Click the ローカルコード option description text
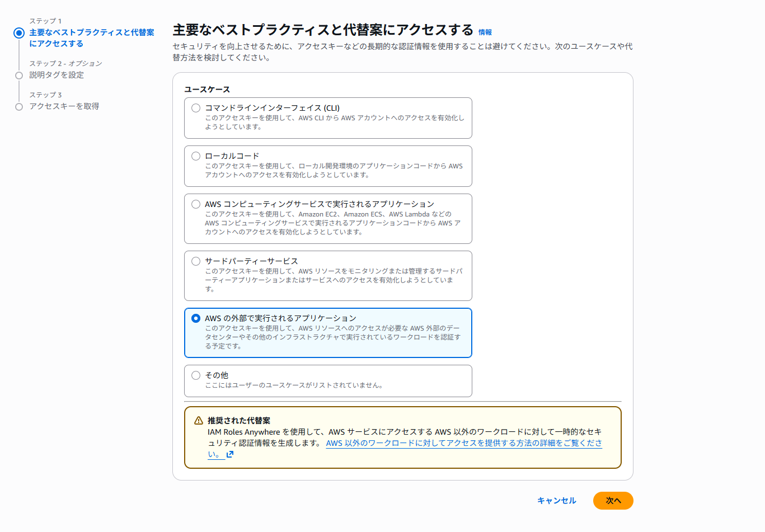 (x=334, y=170)
